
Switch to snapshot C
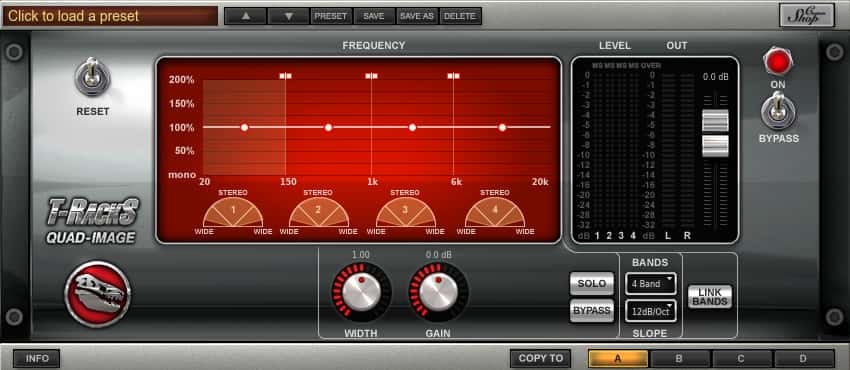click(742, 359)
